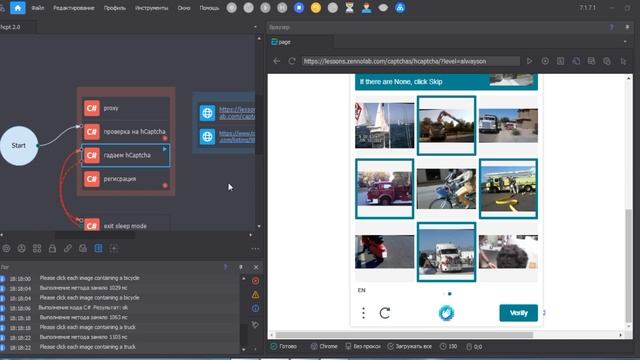Click the highlighted blue book icon in the project toolbar
The height and width of the screenshot is (360, 640).
coord(98,248)
